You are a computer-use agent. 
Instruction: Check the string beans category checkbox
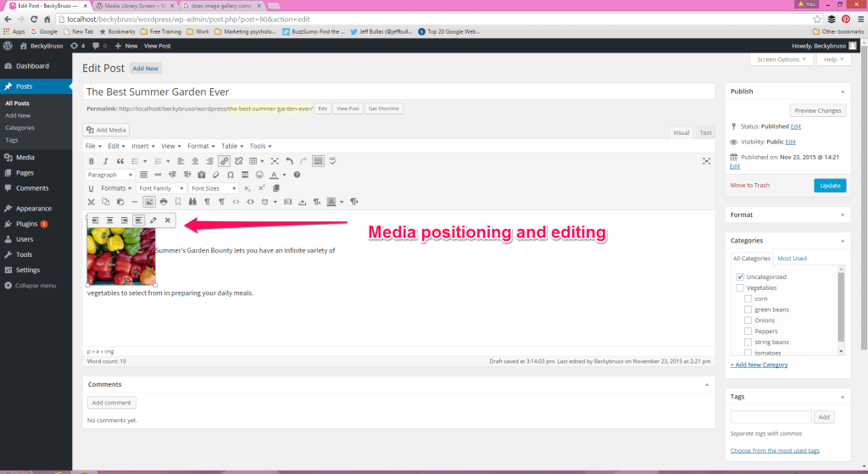[x=748, y=343]
